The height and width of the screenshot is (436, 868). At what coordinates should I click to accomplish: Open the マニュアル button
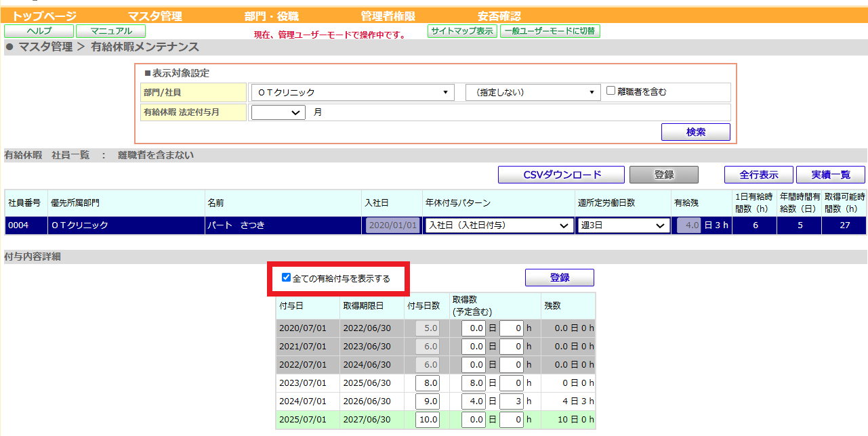point(110,31)
